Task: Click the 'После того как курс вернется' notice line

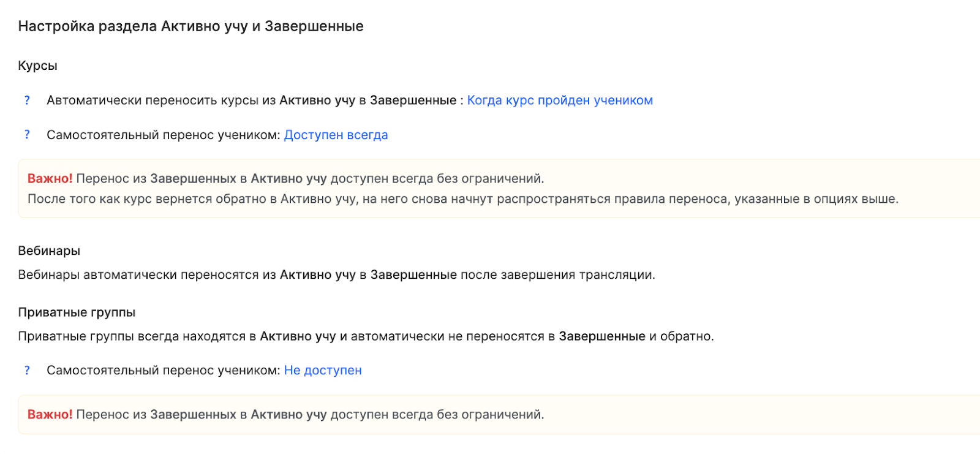Action: (x=462, y=199)
